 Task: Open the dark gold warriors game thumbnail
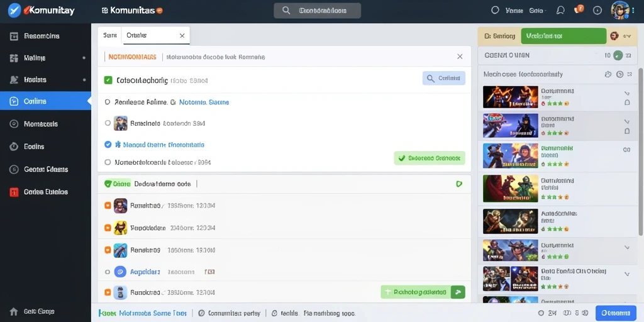pyautogui.click(x=511, y=221)
